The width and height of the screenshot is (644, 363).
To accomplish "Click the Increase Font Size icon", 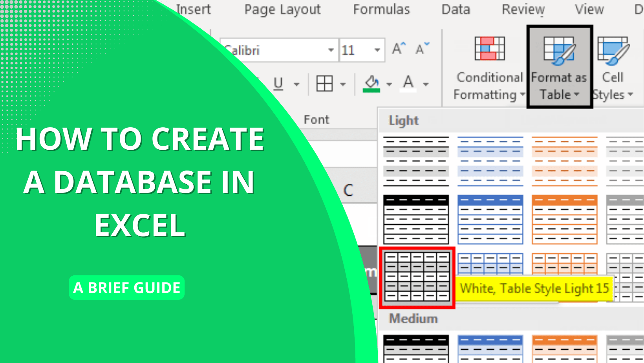I will coord(397,48).
